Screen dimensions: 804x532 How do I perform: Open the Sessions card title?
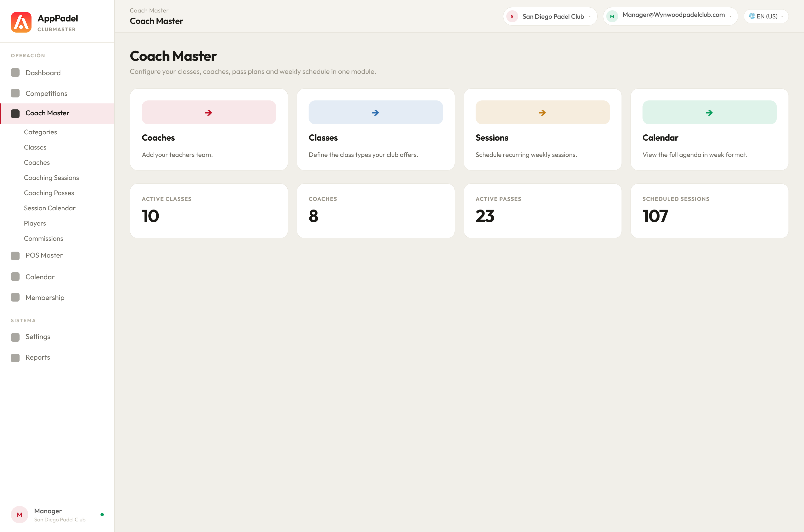coord(492,138)
